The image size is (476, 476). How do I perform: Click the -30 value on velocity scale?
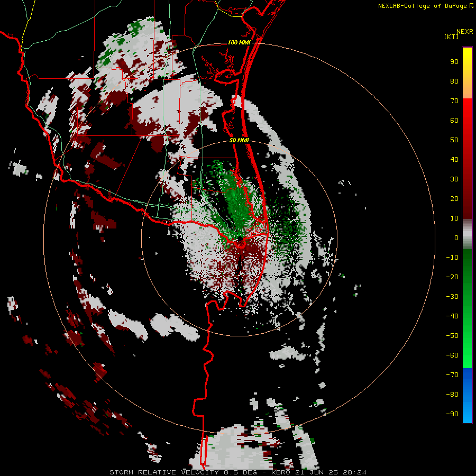click(x=452, y=297)
